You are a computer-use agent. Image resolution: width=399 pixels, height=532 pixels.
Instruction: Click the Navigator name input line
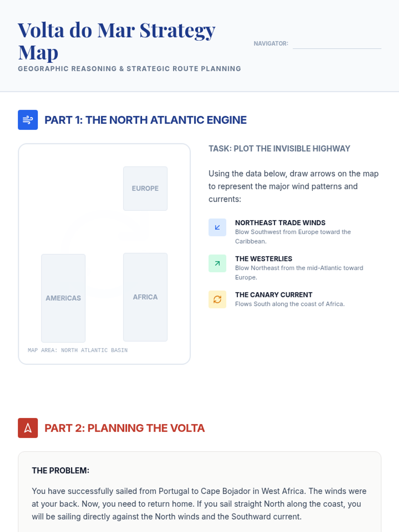point(337,44)
